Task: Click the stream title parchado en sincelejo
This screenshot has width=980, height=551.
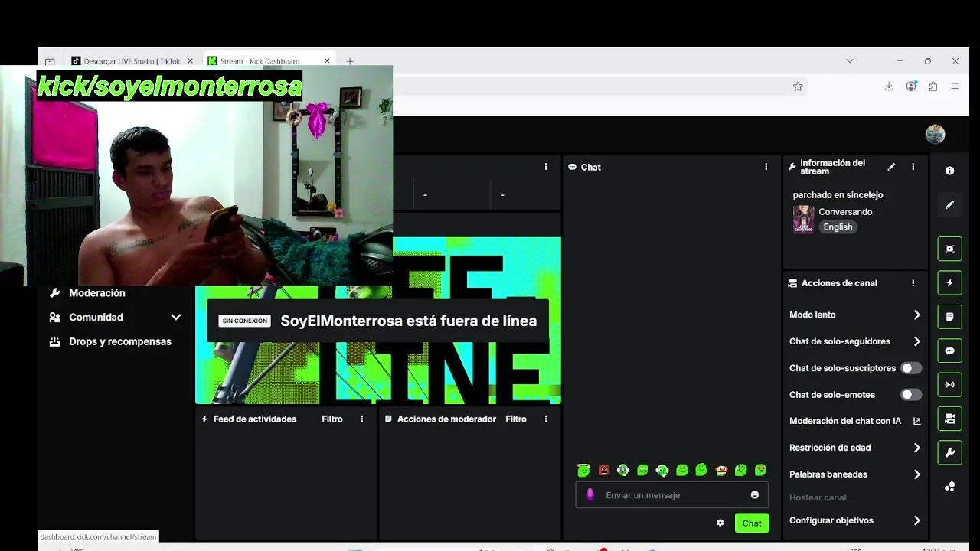Action: pos(838,195)
